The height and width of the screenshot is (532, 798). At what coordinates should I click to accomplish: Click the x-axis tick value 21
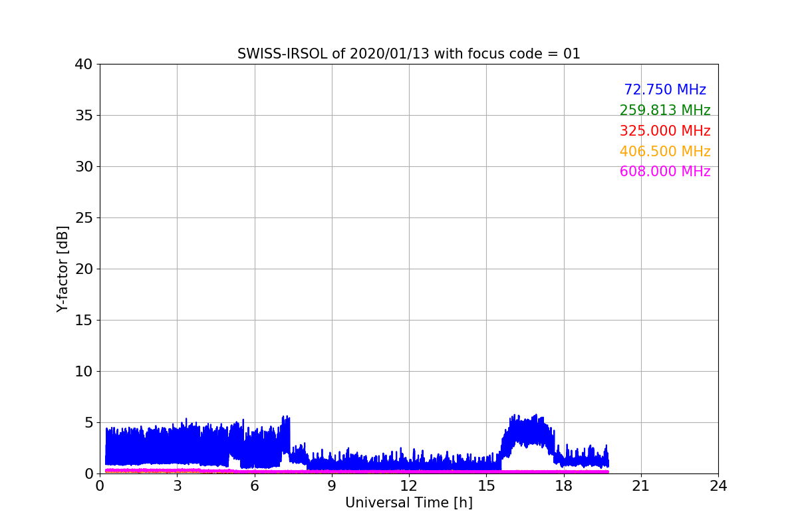(640, 486)
